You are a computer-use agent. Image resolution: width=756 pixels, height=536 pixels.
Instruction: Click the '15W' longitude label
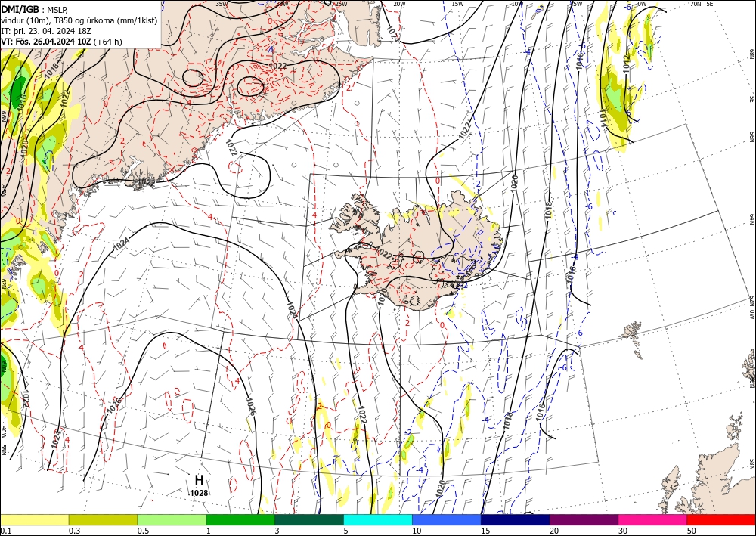[458, 4]
